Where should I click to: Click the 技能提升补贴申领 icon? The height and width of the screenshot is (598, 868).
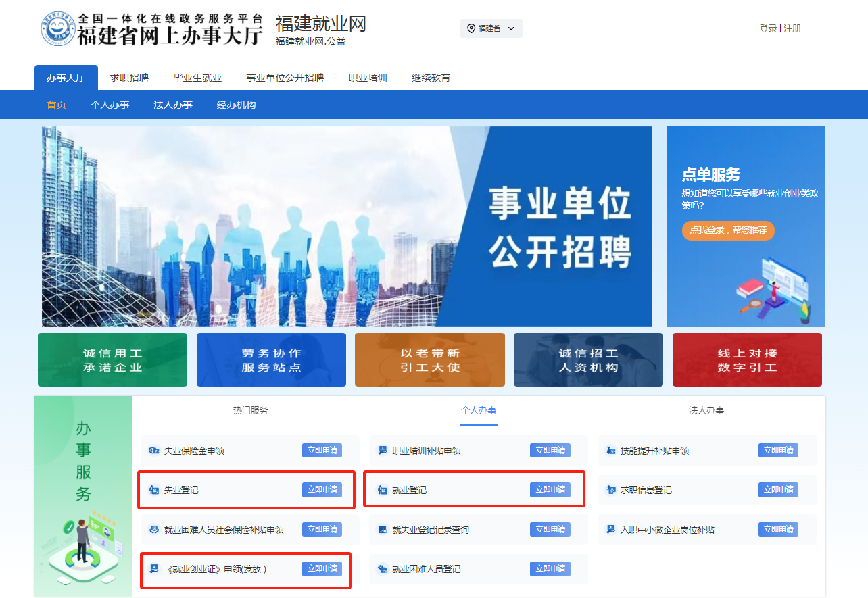click(610, 451)
